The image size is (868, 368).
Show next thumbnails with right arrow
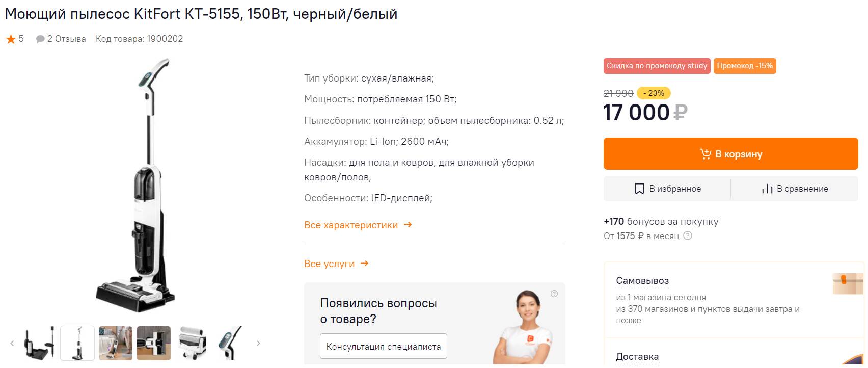258,343
